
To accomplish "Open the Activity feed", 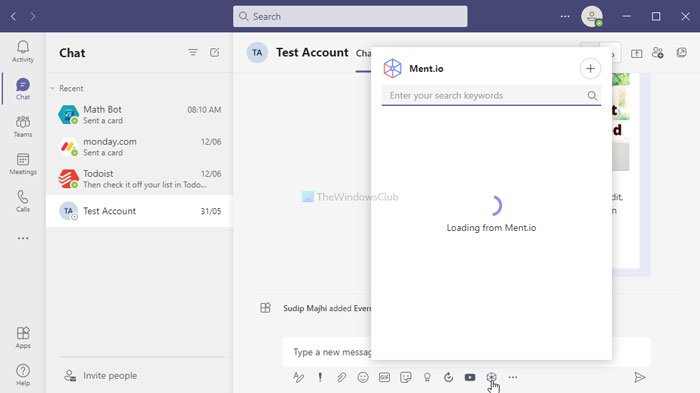I will click(x=23, y=51).
